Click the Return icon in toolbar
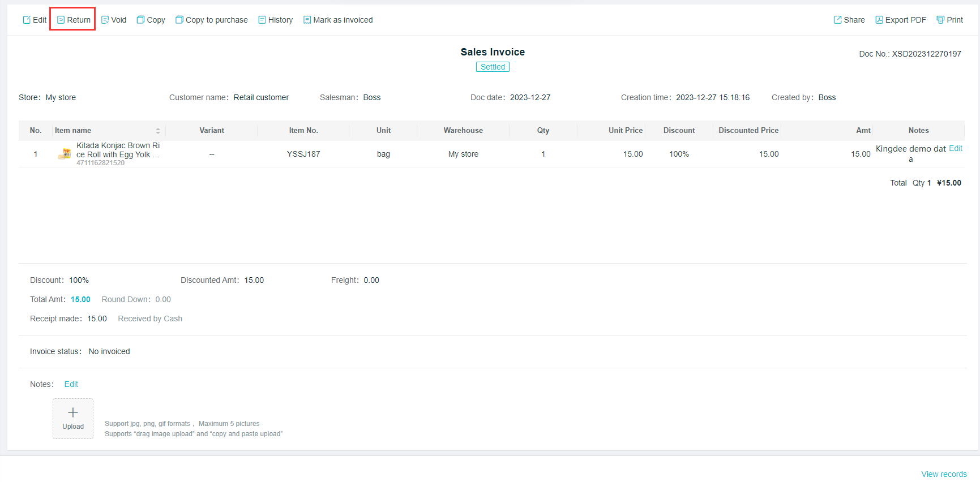The image size is (980, 482). pos(61,20)
